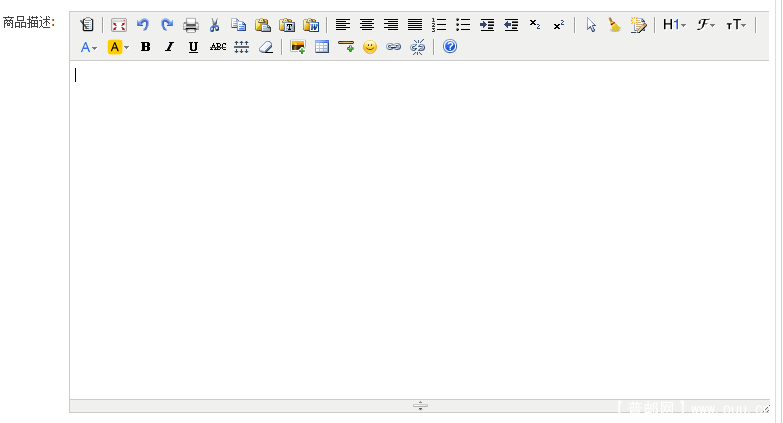Screen dimensions: 783x423
Task: Open the H1 heading dropdown
Action: click(x=674, y=25)
